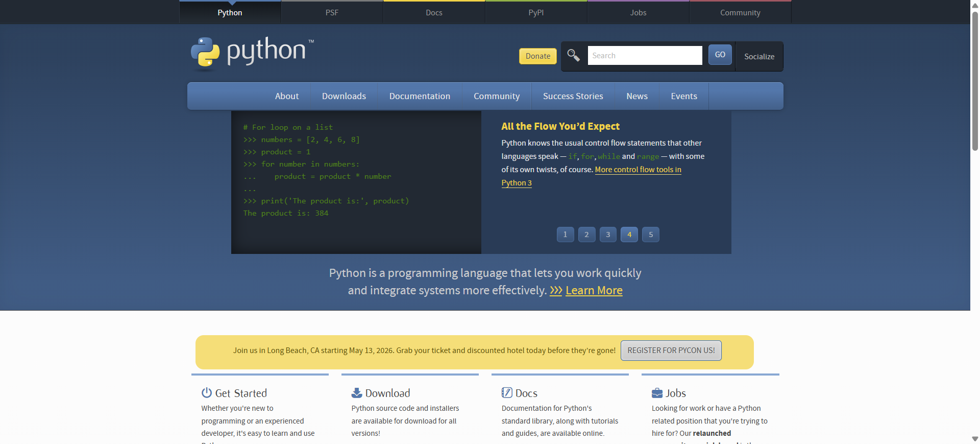Click the GO search button
The width and height of the screenshot is (980, 444).
coord(720,55)
